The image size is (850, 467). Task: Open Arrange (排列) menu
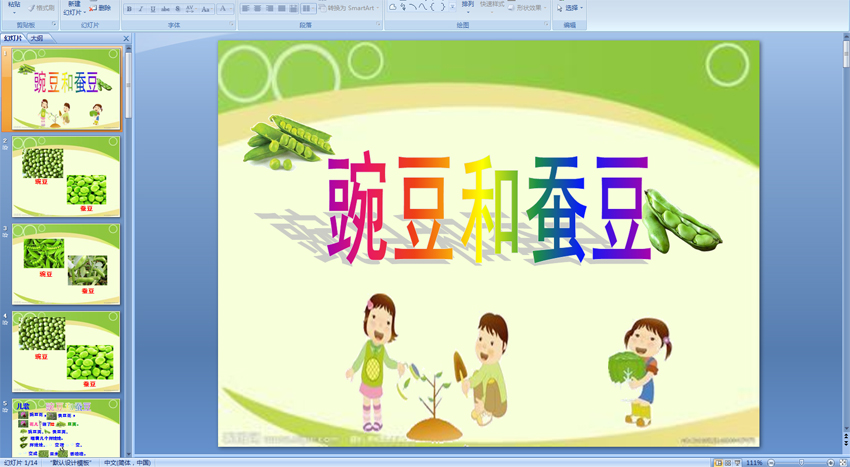pos(468,7)
